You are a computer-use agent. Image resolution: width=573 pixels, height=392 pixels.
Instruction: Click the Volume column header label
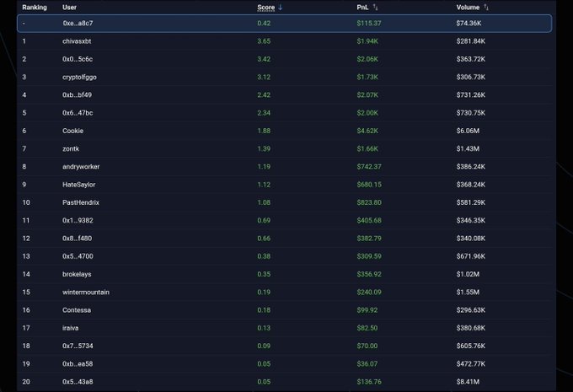(x=468, y=8)
